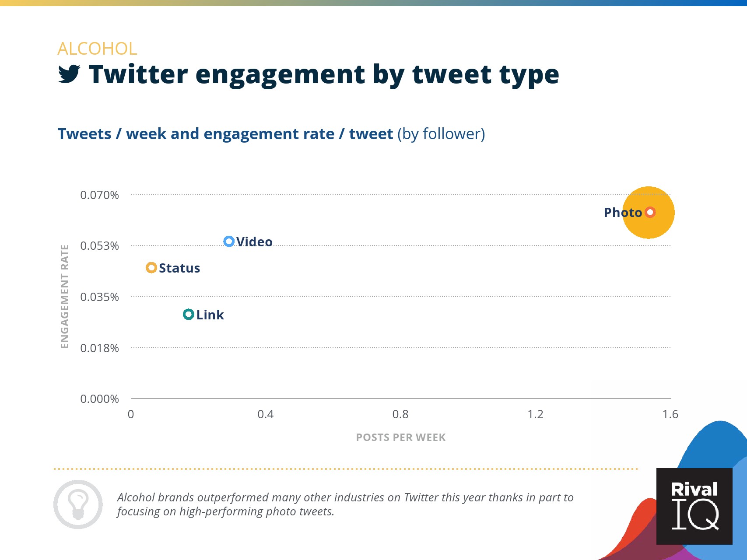This screenshot has width=747, height=560.
Task: Click the Rival IQ logo
Action: tap(694, 506)
